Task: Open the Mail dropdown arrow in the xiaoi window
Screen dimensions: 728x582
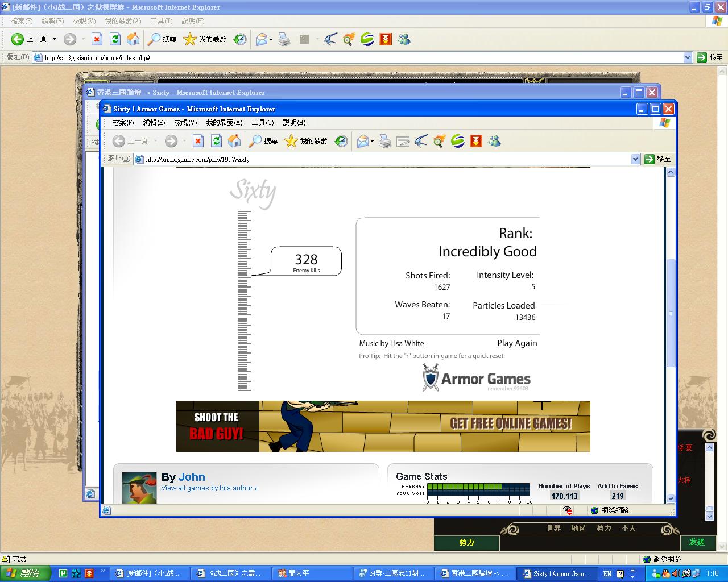Action: pyautogui.click(x=271, y=39)
